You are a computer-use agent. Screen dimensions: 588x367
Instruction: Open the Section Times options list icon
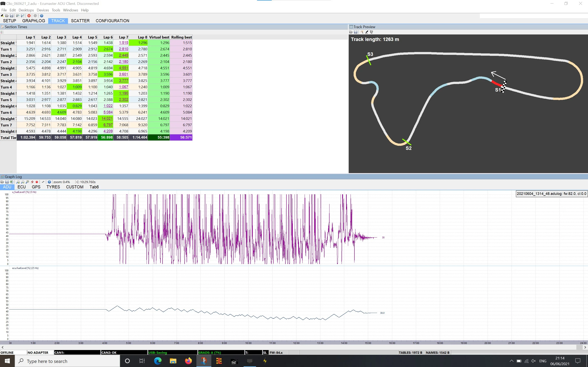2,32
